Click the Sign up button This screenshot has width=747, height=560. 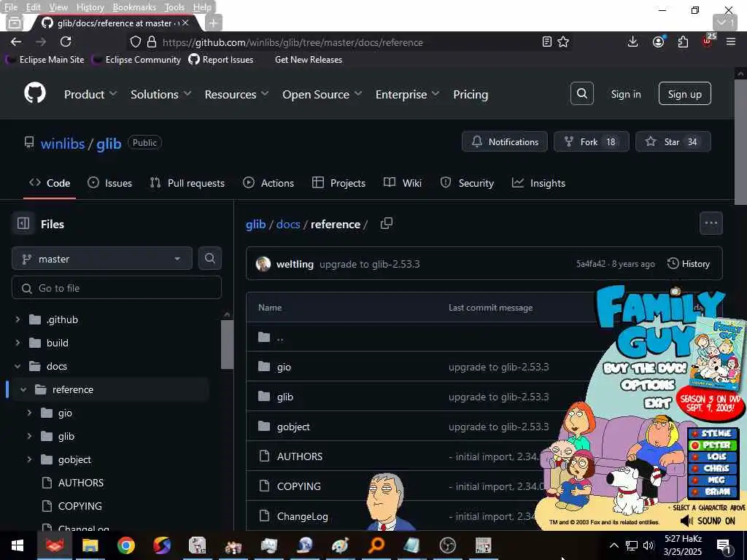[684, 93]
